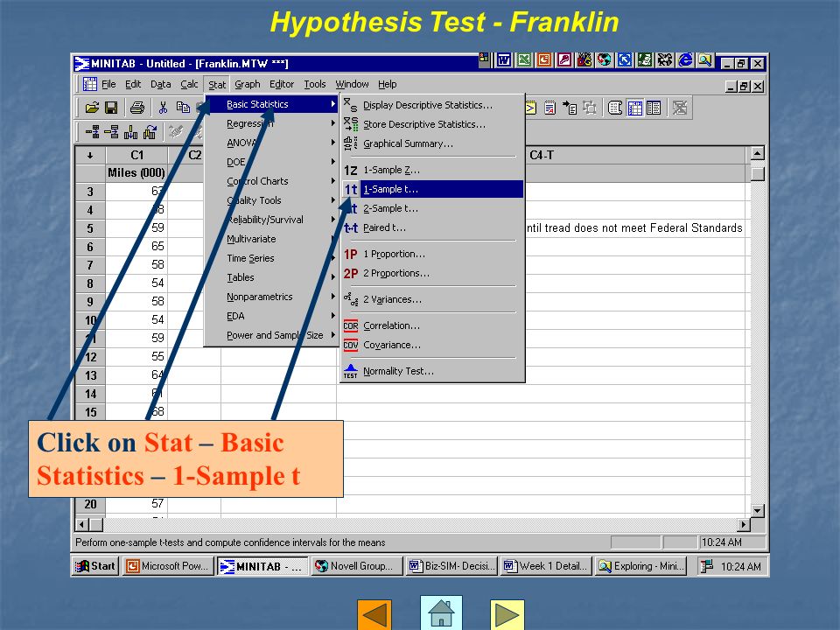Screen dimensions: 840x630
Task: Click the Save floppy disk icon
Action: pyautogui.click(x=111, y=108)
